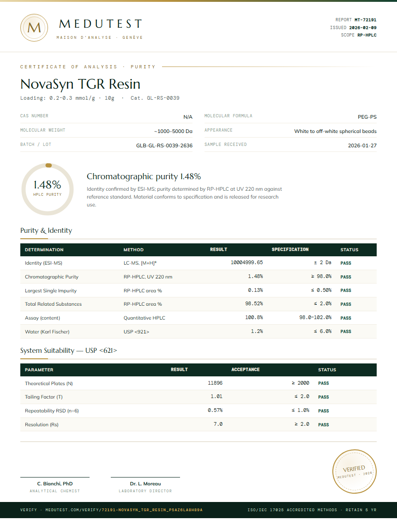The width and height of the screenshot is (397, 532).
Task: Select the method USP <921>
Action: click(136, 332)
